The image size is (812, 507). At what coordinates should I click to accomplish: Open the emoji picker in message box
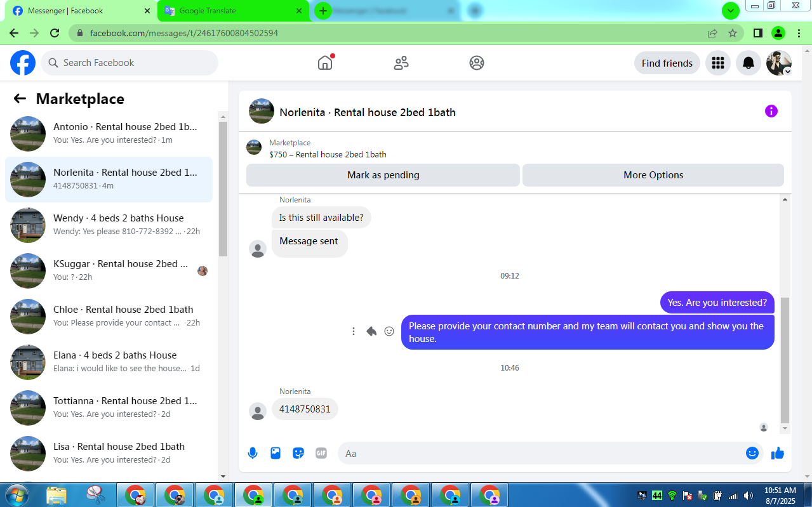752,453
